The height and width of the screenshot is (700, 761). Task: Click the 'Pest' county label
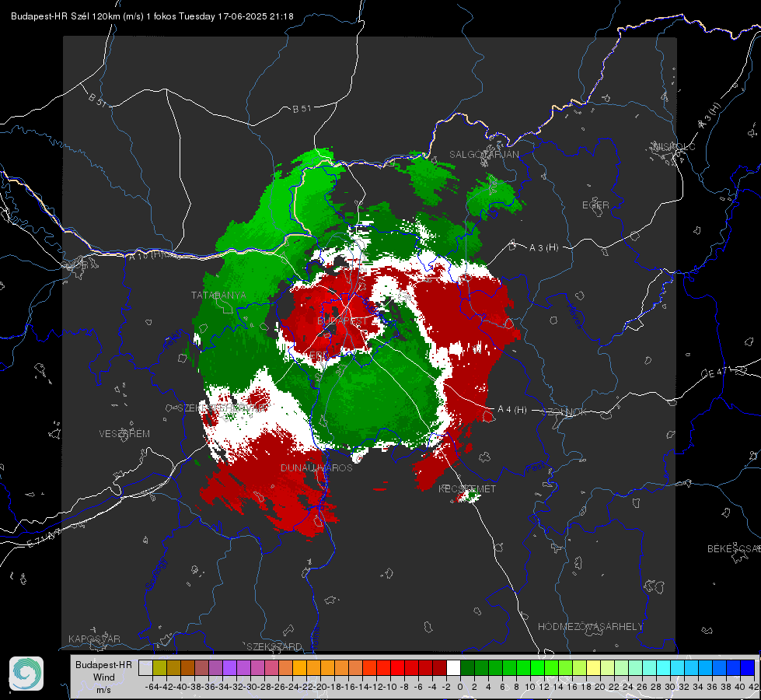[x=534, y=468]
